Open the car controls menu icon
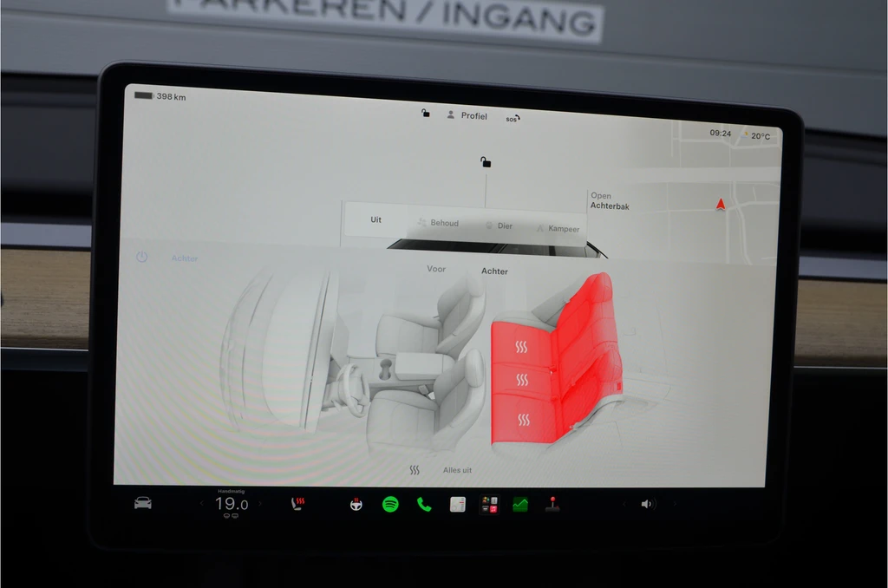Image resolution: width=888 pixels, height=588 pixels. click(143, 503)
